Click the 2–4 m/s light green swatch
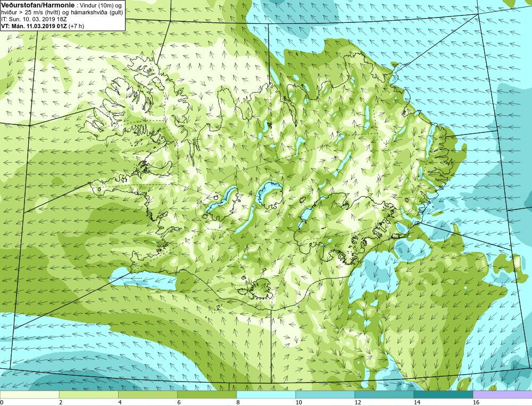This screenshot has height=406, width=532. coord(89,394)
